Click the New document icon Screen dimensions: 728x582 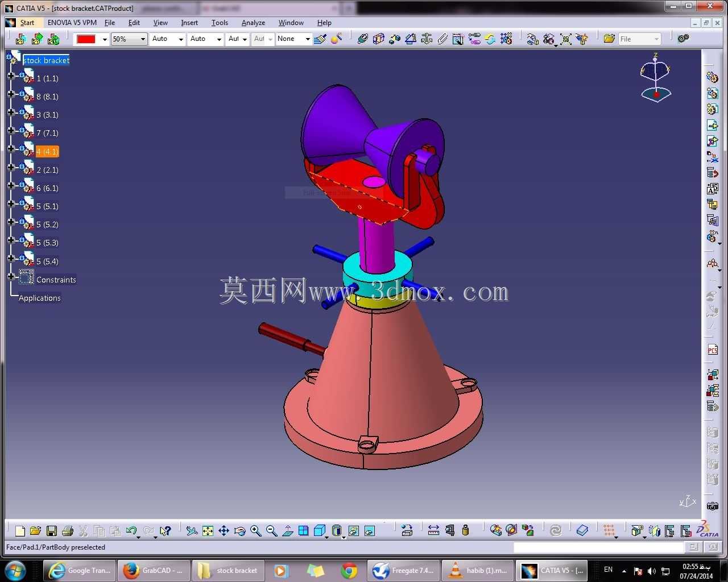click(20, 531)
